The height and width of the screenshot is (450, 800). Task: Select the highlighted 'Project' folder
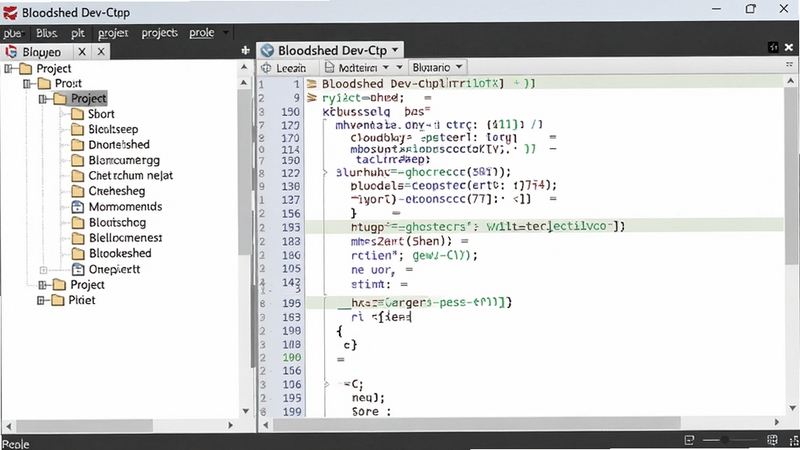coord(80,98)
